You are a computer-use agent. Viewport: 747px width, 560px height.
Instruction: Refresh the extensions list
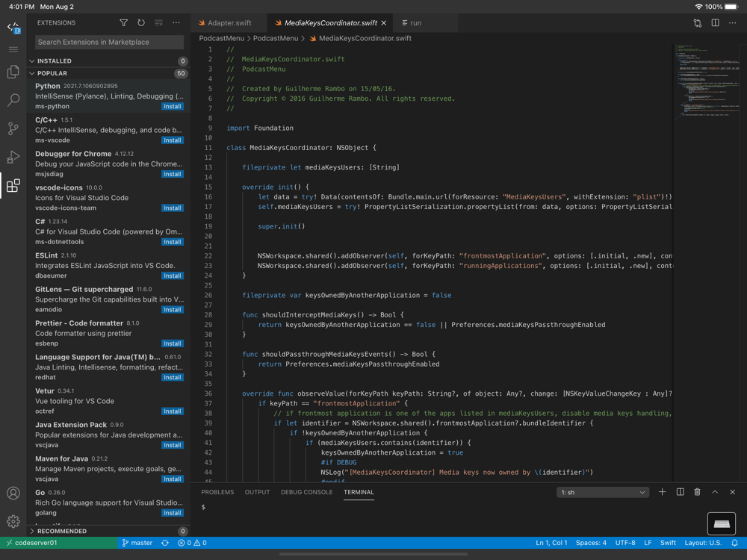pyautogui.click(x=141, y=23)
